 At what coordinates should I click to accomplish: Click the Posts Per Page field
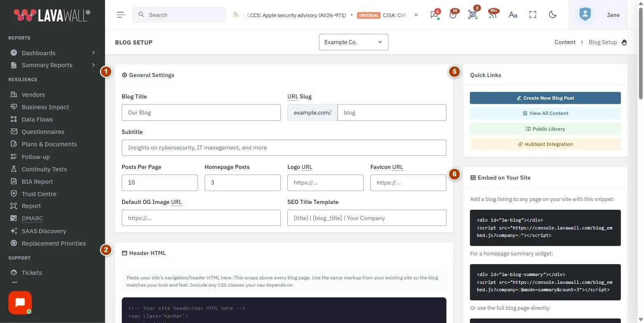tap(160, 183)
